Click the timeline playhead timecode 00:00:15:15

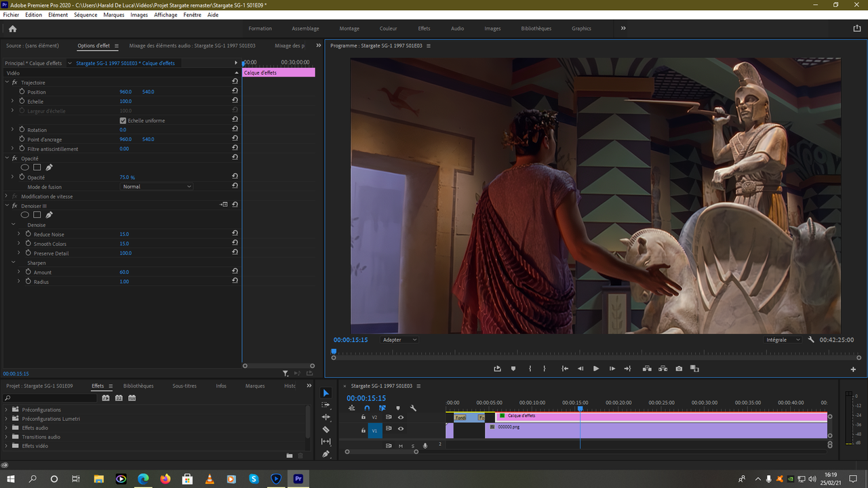(x=366, y=399)
